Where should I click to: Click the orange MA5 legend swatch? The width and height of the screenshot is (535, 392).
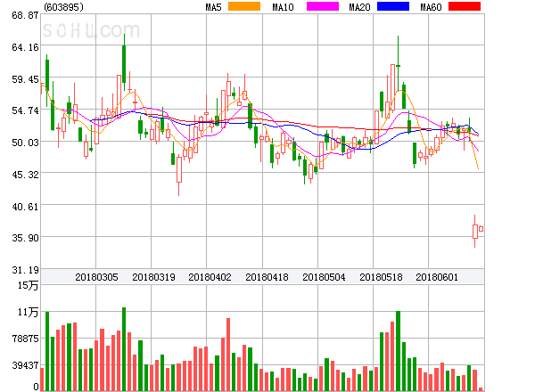click(244, 6)
